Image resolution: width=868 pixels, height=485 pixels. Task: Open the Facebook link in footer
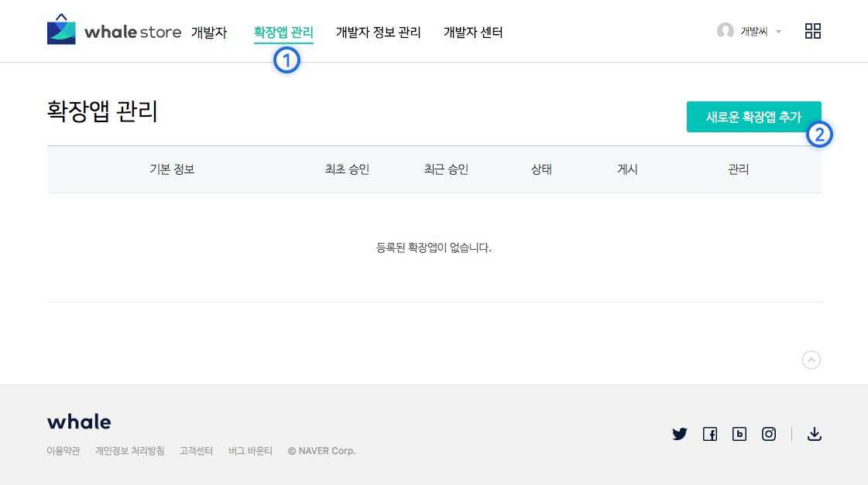710,434
